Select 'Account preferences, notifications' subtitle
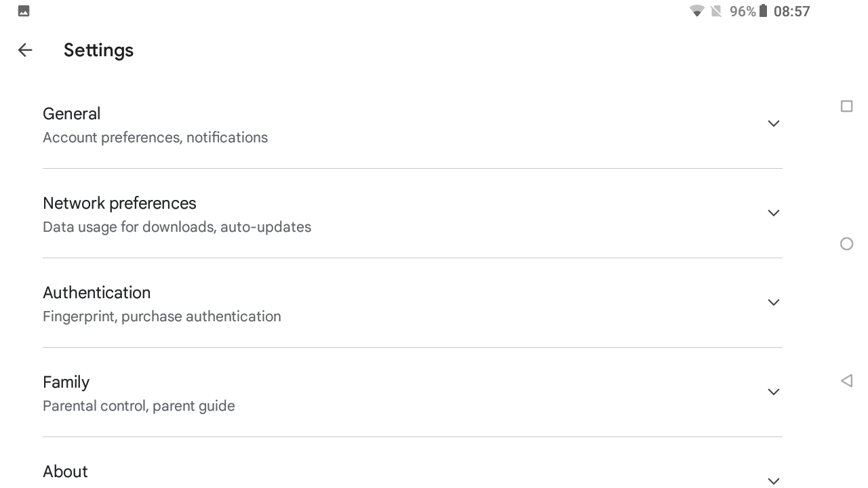This screenshot has width=868, height=488. click(x=155, y=138)
